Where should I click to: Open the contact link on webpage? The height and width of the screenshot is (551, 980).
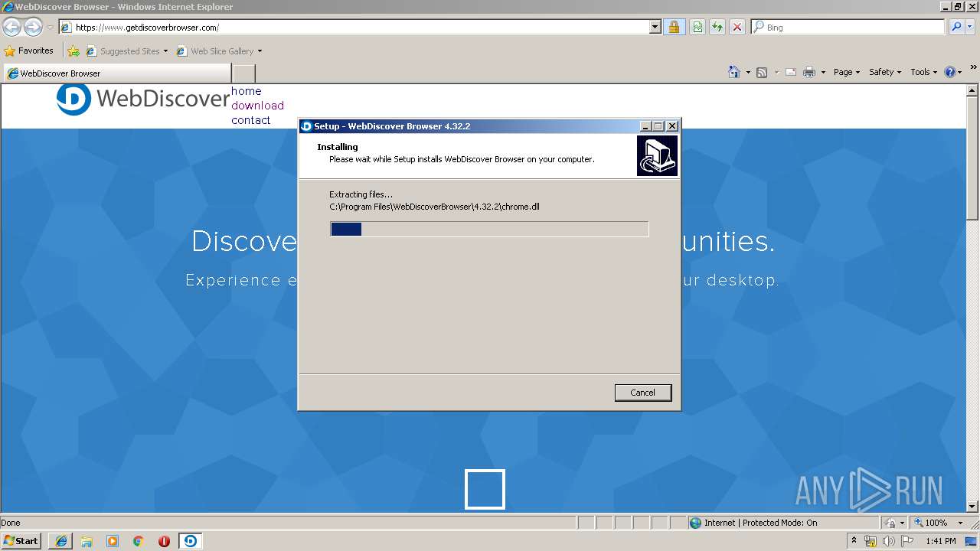[x=251, y=120]
